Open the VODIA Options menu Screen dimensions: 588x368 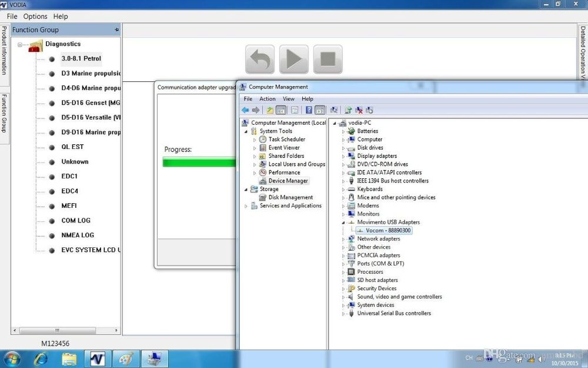pyautogui.click(x=35, y=16)
